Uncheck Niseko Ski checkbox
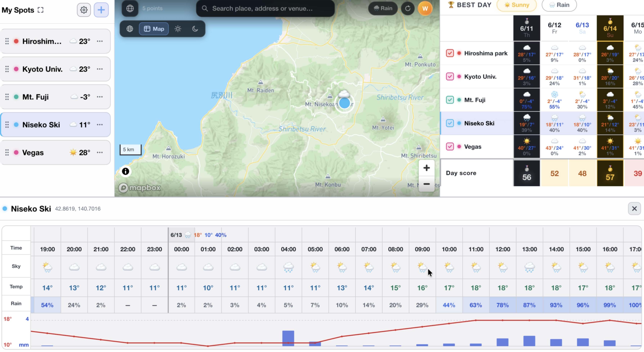 tap(450, 123)
